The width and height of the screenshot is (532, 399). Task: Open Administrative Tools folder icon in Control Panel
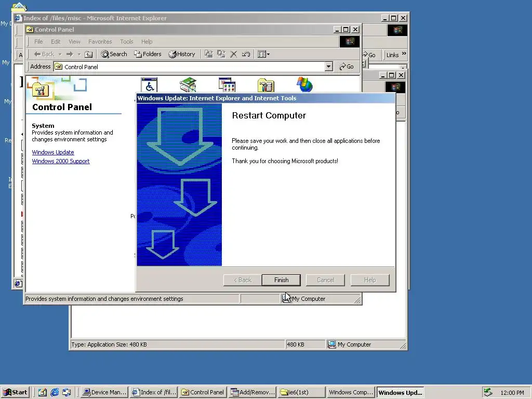(x=265, y=85)
